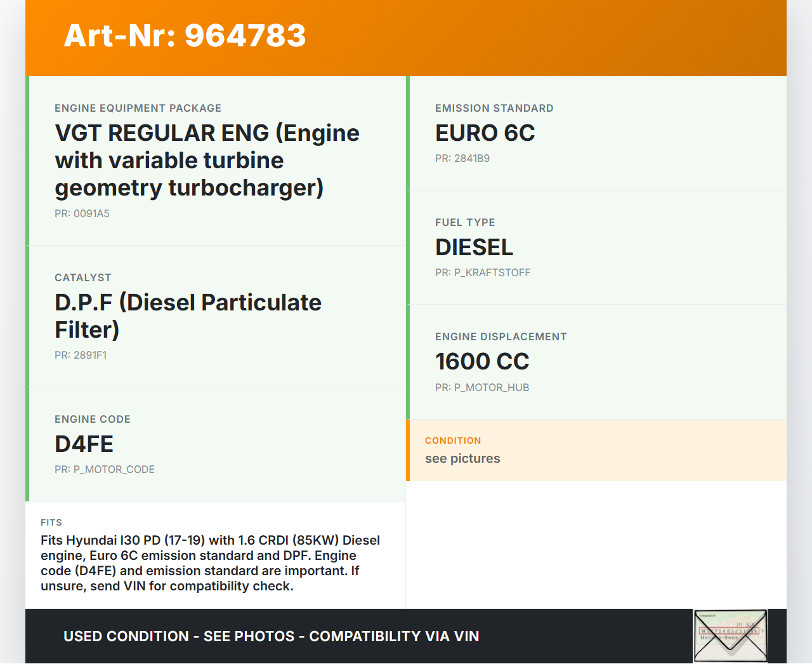Click the PR: P_MOTOR_HUB label
Screen dimensions: 812x664
tap(481, 388)
